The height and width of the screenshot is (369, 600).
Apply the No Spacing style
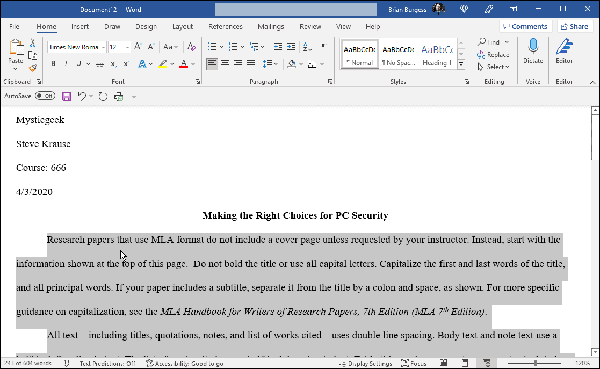point(398,55)
